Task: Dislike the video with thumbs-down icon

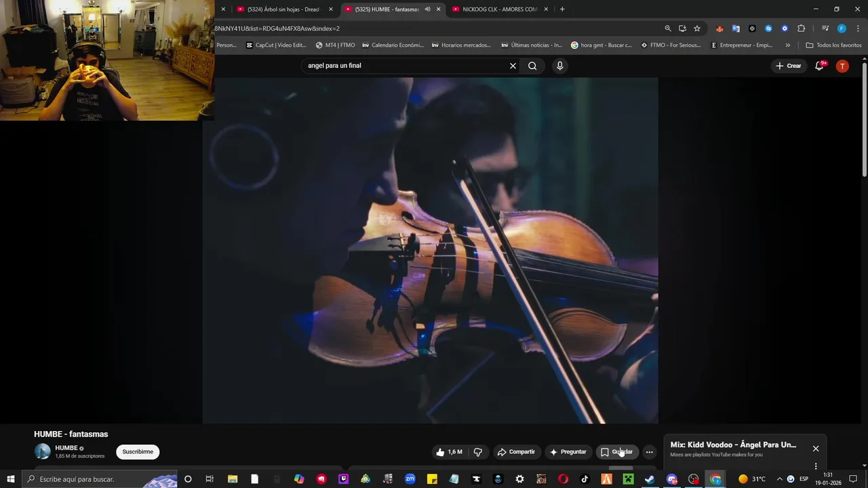Action: (478, 452)
